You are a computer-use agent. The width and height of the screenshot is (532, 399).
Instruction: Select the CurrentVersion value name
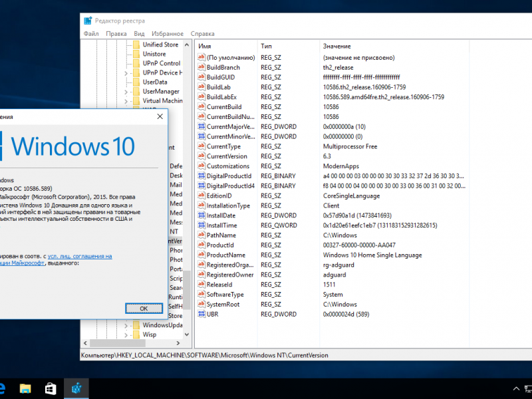tap(227, 156)
